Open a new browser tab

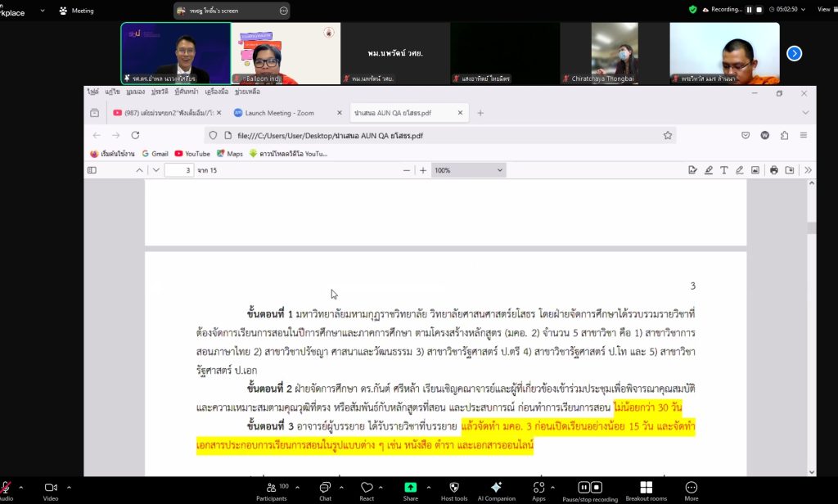480,113
